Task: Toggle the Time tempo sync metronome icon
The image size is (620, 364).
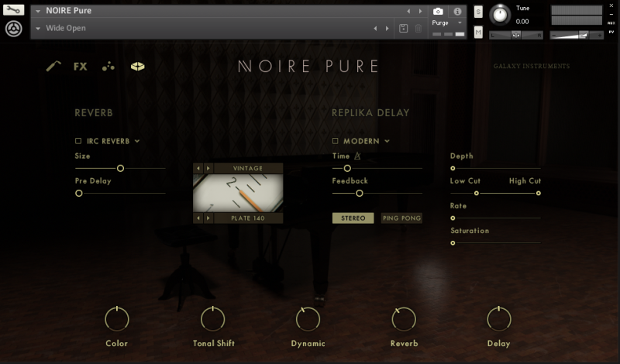Action: click(x=357, y=156)
